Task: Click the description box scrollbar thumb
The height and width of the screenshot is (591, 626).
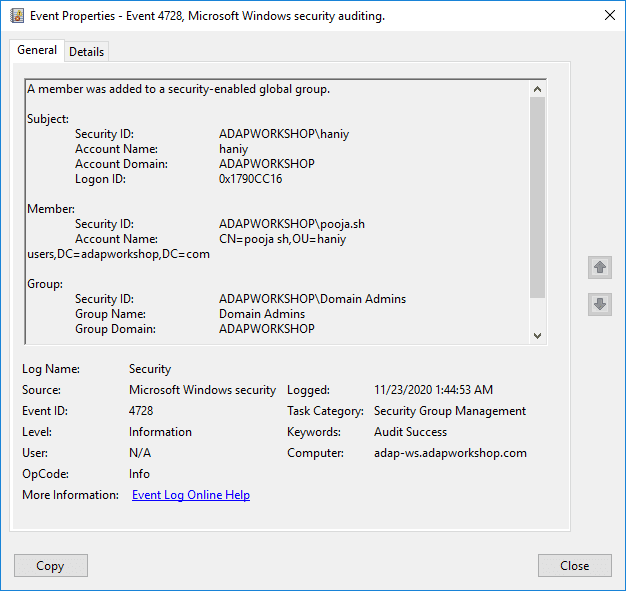Action: coord(537,197)
